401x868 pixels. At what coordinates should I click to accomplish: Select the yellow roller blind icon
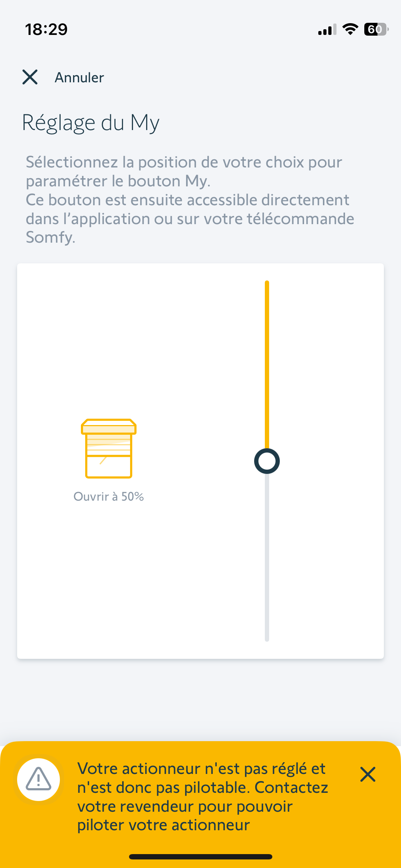pyautogui.click(x=109, y=448)
